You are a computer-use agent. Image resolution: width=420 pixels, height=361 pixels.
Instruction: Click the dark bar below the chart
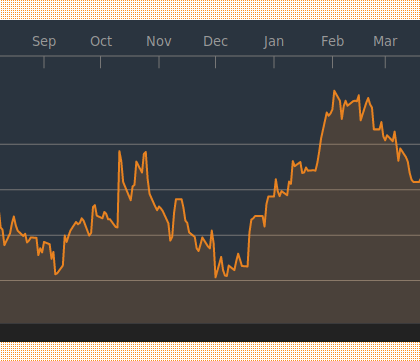(210, 332)
